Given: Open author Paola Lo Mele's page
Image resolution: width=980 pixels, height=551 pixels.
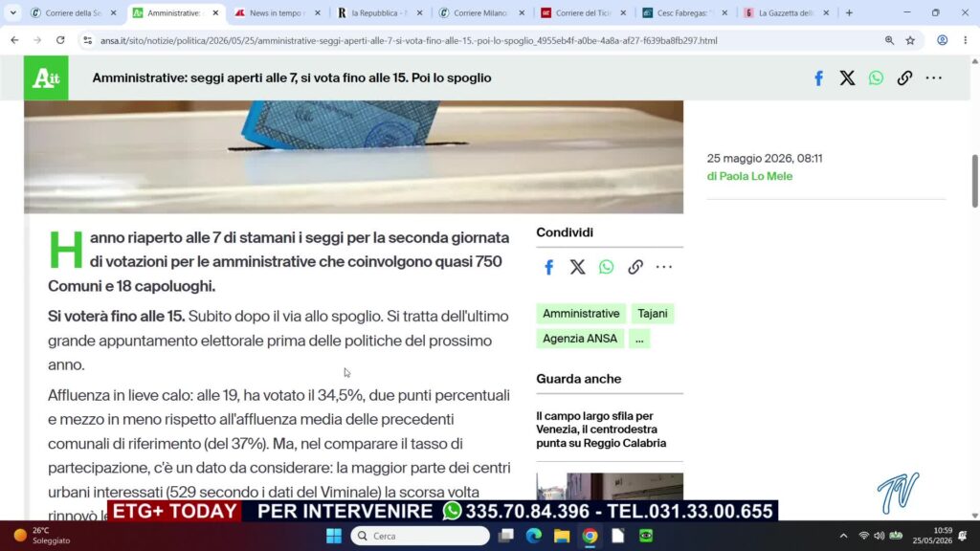Looking at the screenshot, I should click(756, 176).
